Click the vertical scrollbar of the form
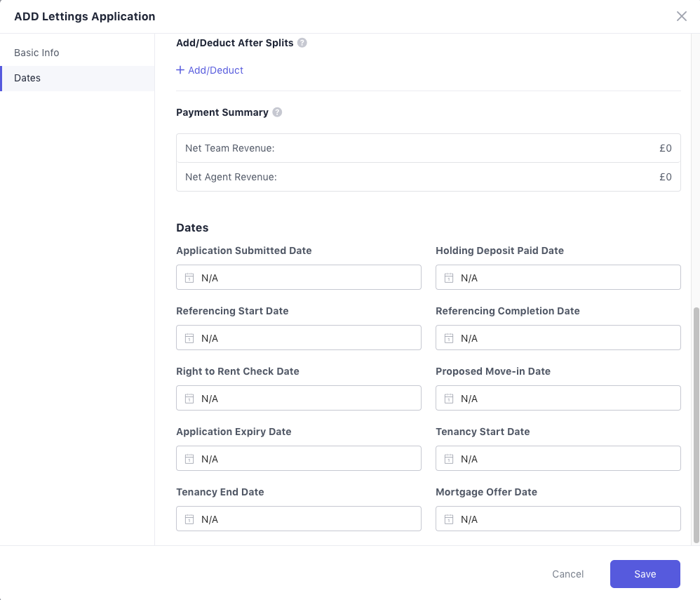Viewport: 700px width, 600px height. [x=696, y=425]
